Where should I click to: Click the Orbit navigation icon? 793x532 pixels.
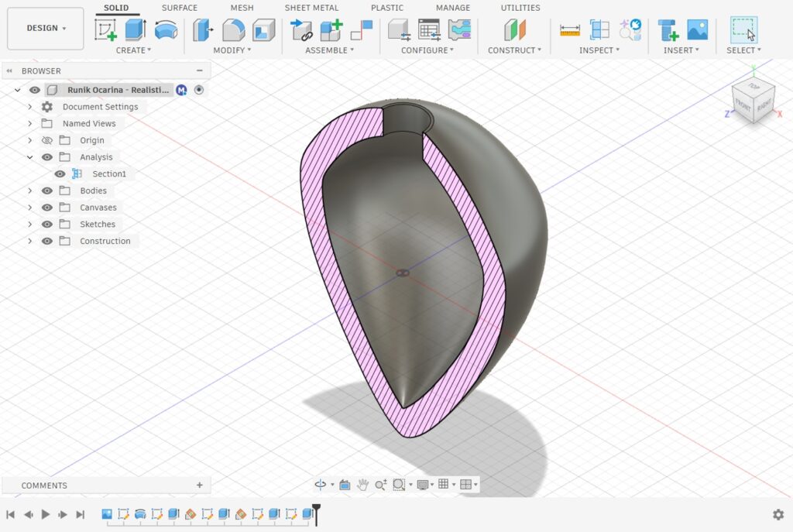point(320,485)
